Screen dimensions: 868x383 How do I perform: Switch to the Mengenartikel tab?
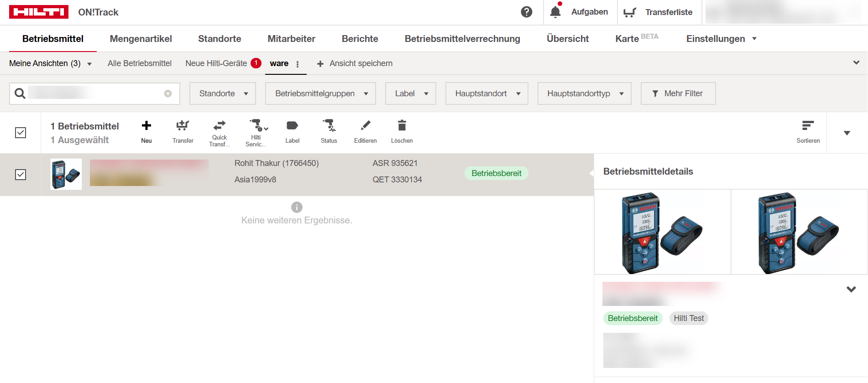[x=141, y=39]
